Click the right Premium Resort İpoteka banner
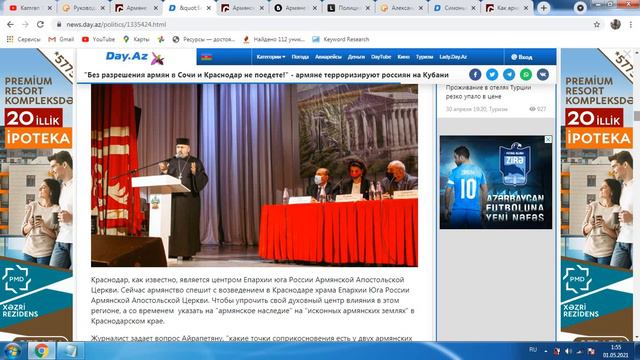Image resolution: width=640 pixels, height=360 pixels. [597, 195]
